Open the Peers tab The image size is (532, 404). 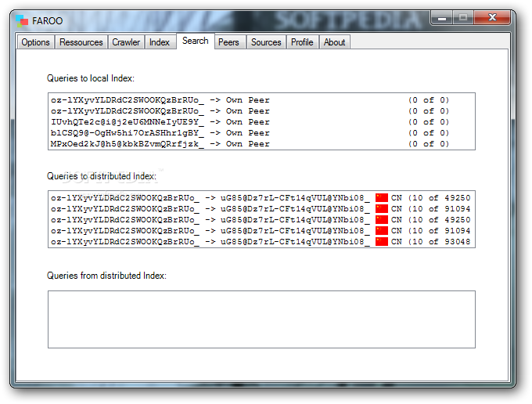pyautogui.click(x=228, y=42)
